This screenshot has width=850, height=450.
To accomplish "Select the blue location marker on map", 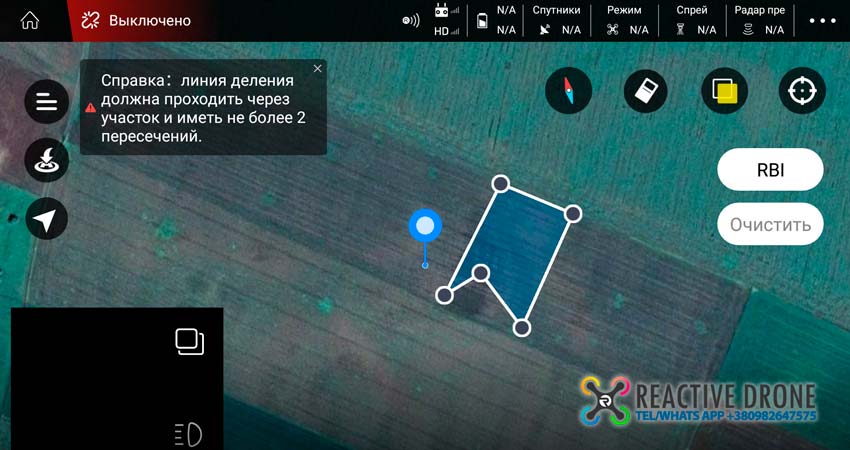I will (425, 226).
